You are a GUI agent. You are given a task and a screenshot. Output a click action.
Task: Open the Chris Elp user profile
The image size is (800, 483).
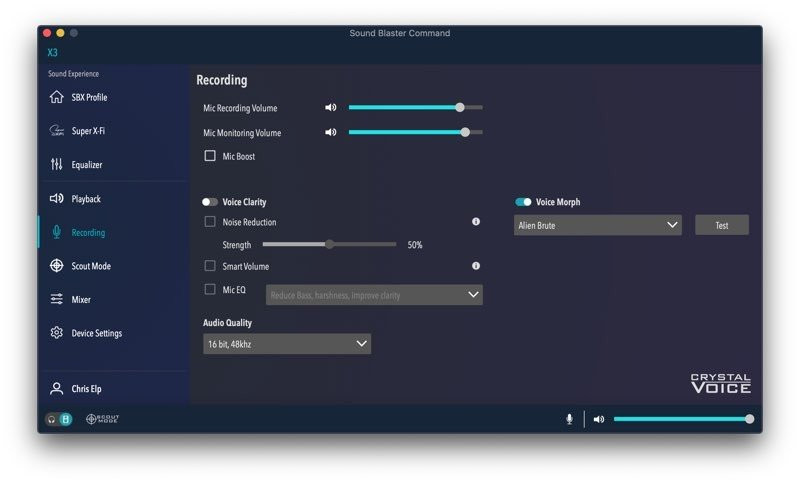(87, 389)
